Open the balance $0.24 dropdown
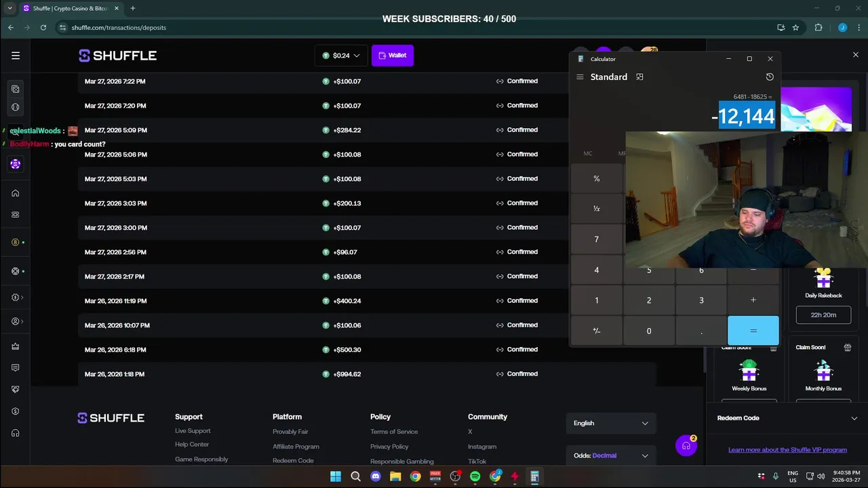This screenshot has width=868, height=488. click(341, 56)
